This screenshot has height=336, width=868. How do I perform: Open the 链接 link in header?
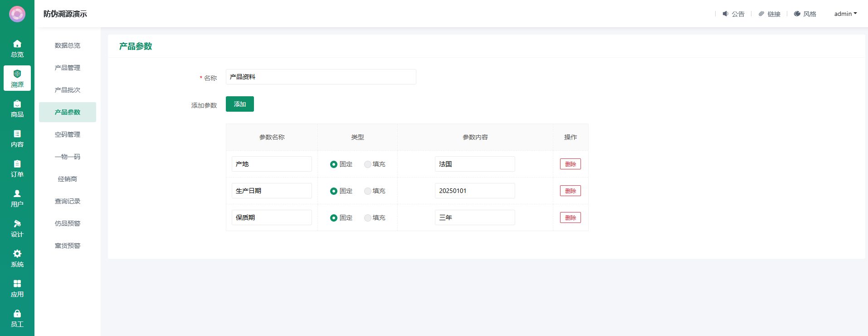pyautogui.click(x=770, y=14)
